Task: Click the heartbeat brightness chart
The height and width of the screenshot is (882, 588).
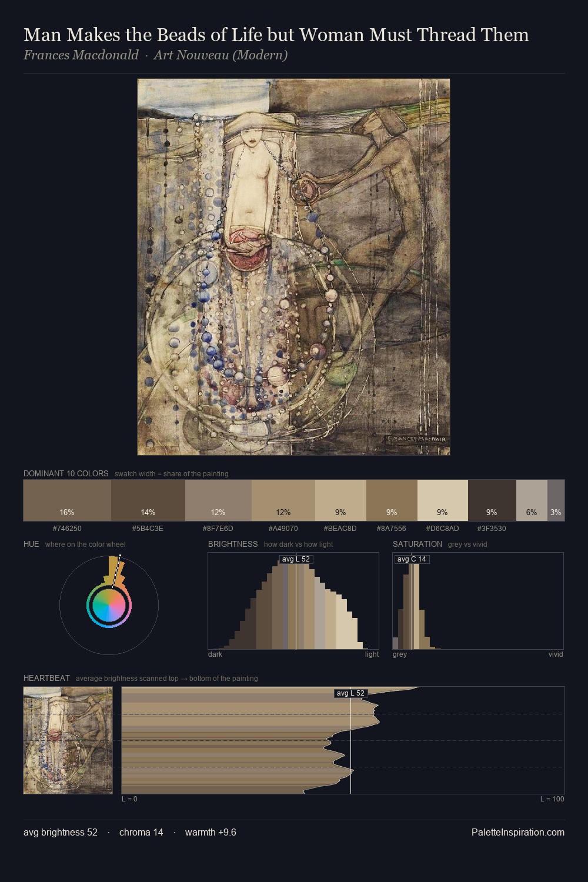Action: tap(343, 740)
